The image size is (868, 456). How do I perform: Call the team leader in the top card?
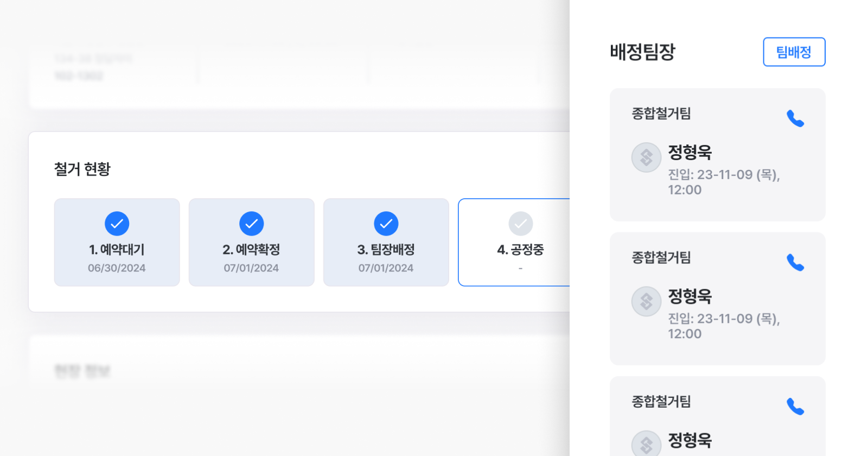coord(795,118)
